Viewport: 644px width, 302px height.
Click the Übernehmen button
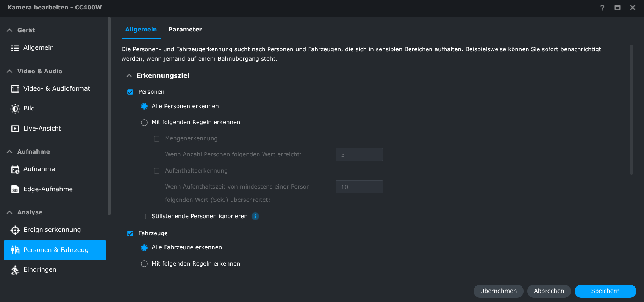click(x=498, y=291)
